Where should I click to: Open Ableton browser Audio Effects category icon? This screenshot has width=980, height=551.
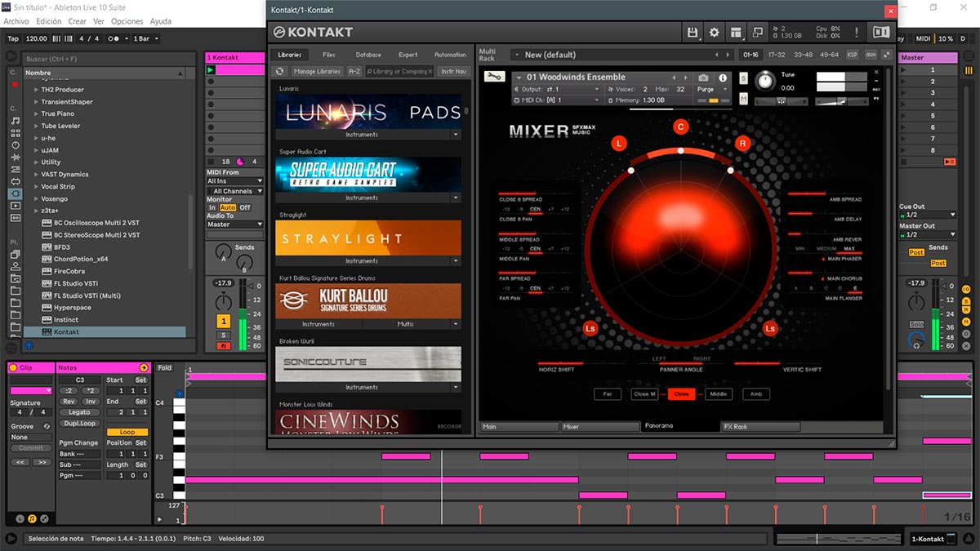click(16, 157)
